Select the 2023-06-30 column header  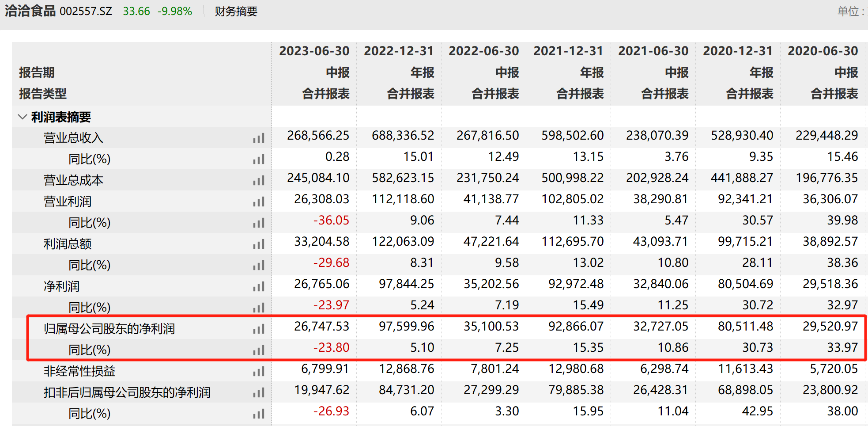314,51
